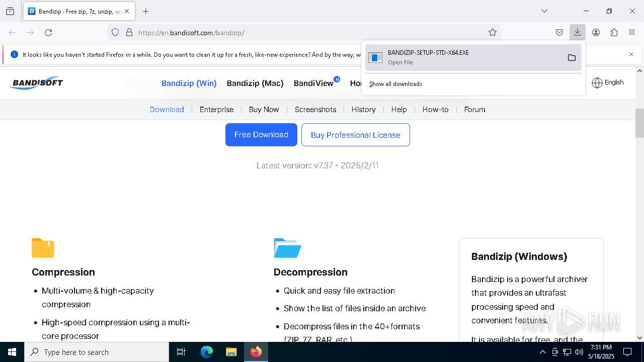Image resolution: width=644 pixels, height=362 pixels.
Task: Select the Download sub-navigation tab
Action: (167, 109)
